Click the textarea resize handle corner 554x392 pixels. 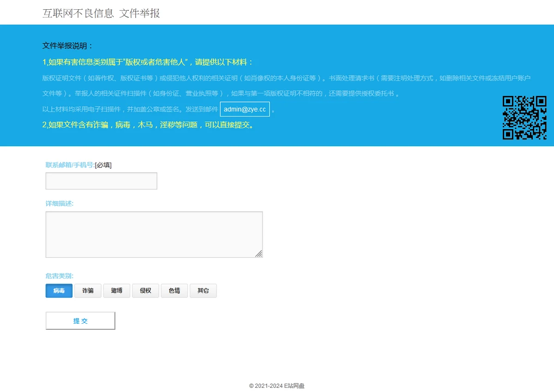(259, 254)
